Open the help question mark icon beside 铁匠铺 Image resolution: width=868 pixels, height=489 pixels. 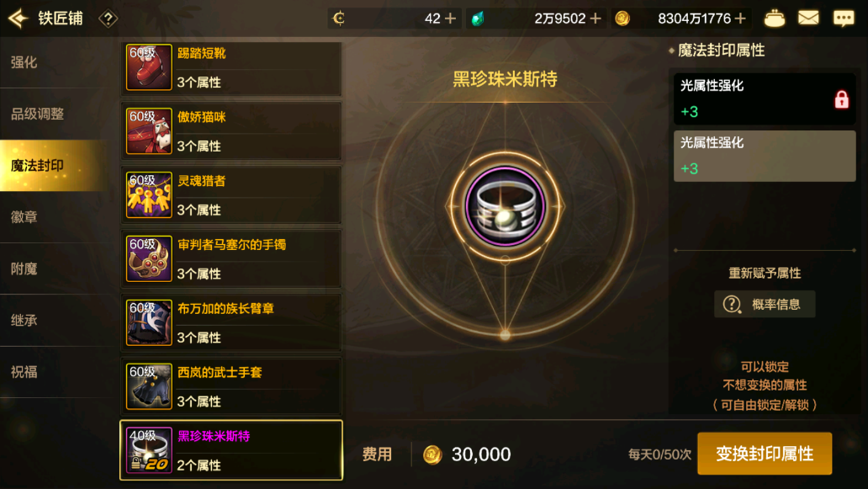tap(108, 19)
